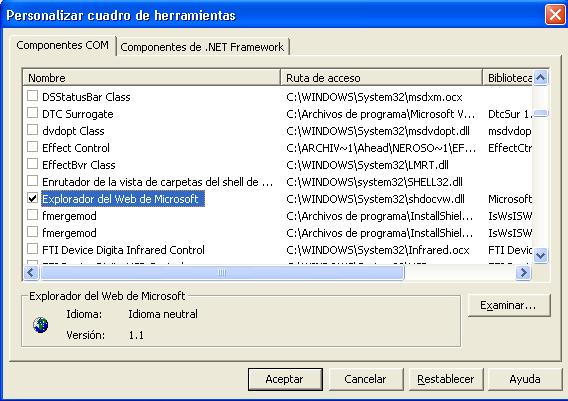The width and height of the screenshot is (568, 401).
Task: Click the globe icon for Explorador del Web
Action: (x=41, y=325)
